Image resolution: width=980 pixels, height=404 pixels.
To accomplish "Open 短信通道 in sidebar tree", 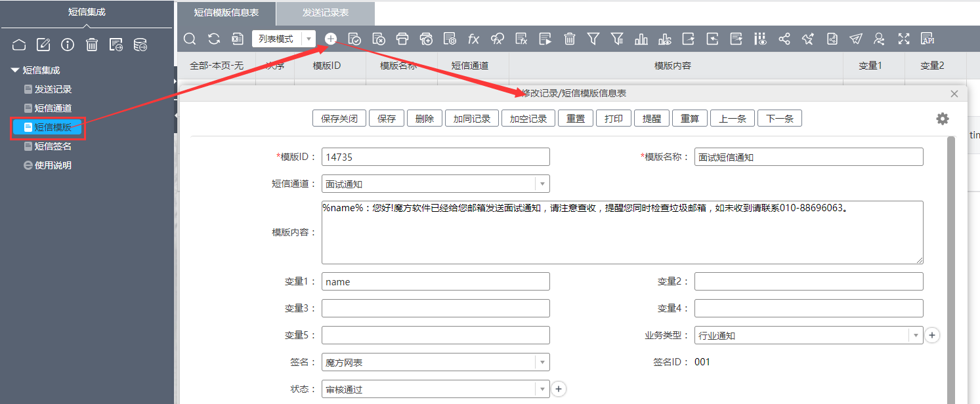I will click(53, 108).
